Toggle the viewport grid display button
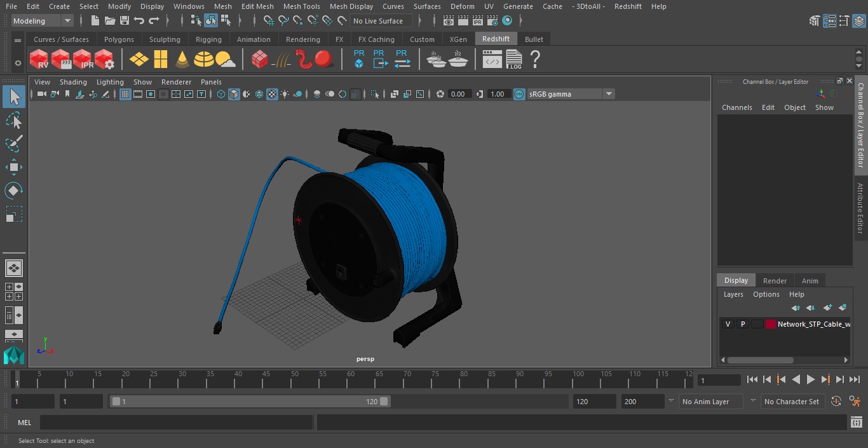This screenshot has width=868, height=448. [x=125, y=94]
